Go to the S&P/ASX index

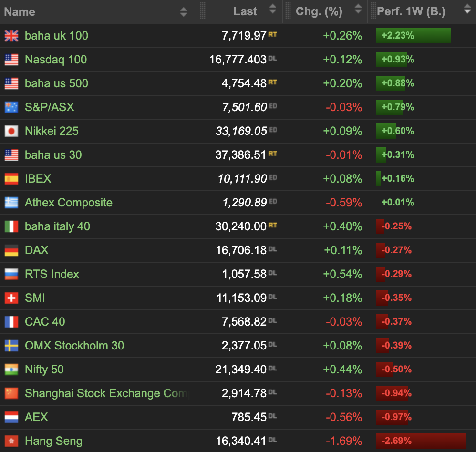click(50, 107)
